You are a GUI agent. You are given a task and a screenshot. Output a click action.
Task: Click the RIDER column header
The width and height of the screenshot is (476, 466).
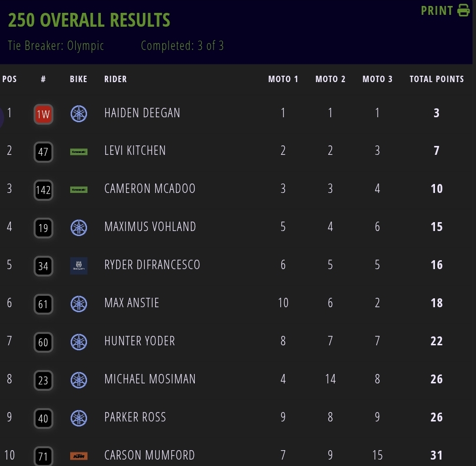pos(116,79)
